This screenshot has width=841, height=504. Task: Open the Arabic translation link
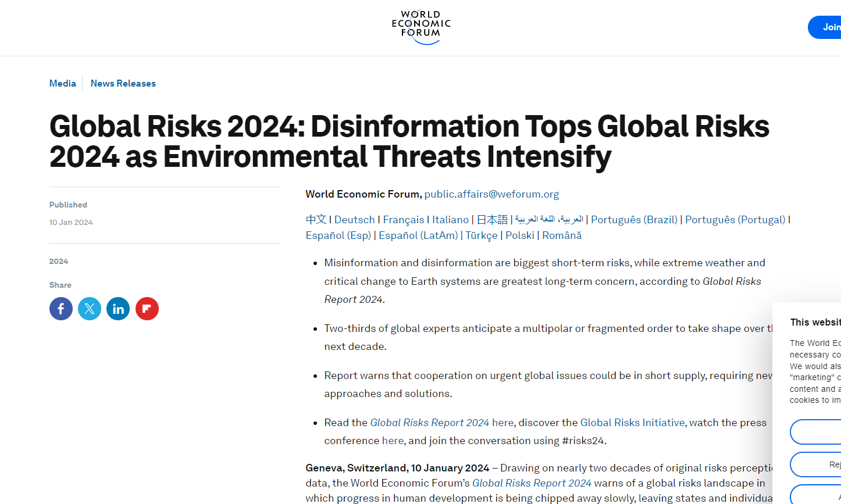click(549, 220)
